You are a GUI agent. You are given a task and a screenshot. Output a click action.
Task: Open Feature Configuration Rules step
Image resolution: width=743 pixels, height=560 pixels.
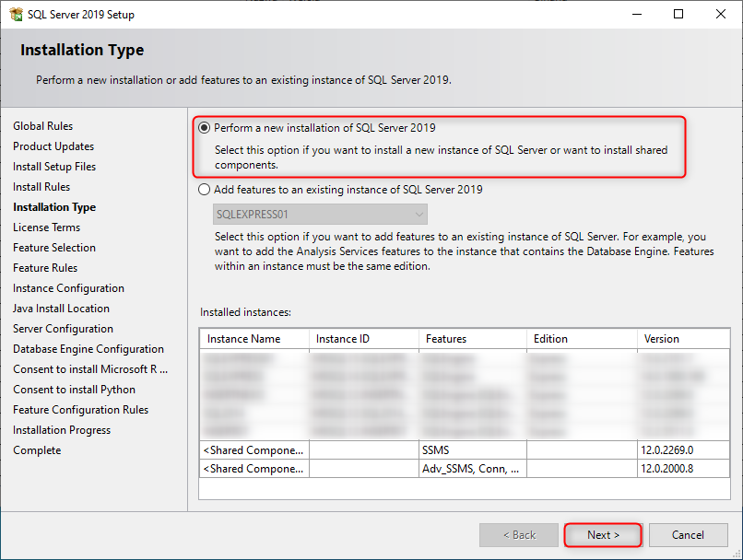pos(80,410)
